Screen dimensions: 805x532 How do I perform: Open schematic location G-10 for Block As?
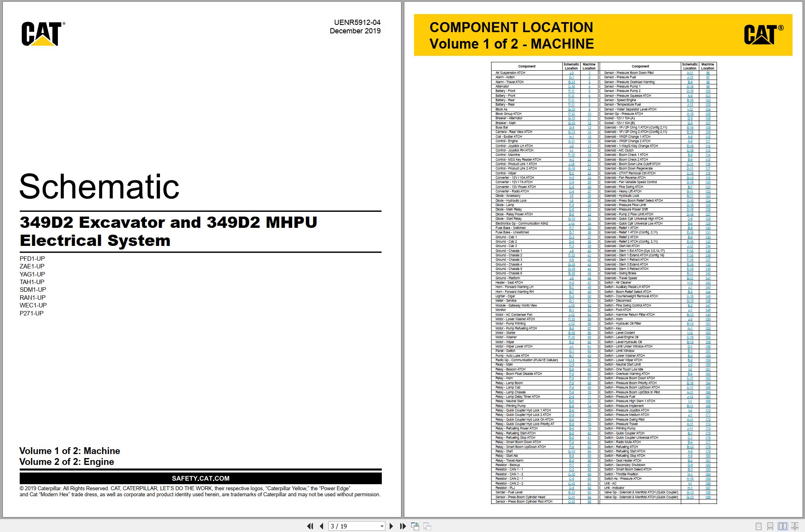pyautogui.click(x=571, y=109)
